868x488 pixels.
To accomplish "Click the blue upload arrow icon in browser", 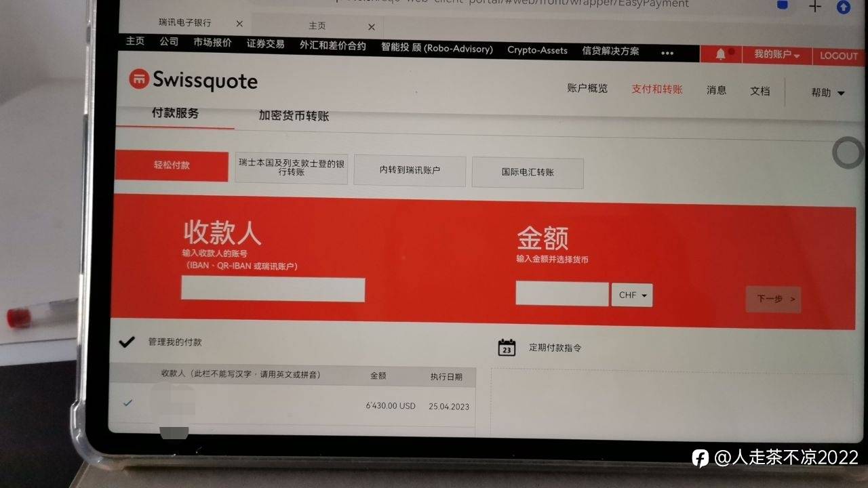I will [x=844, y=7].
